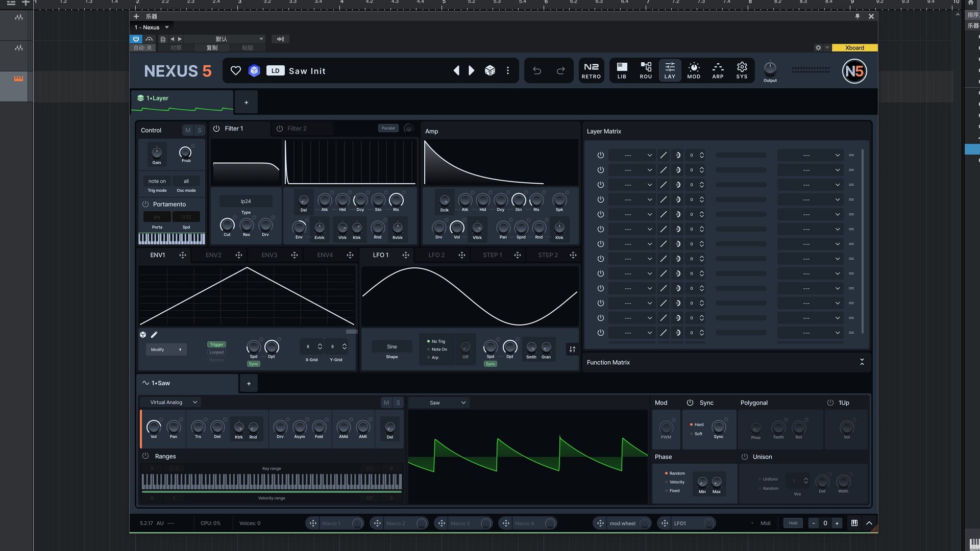Toggle the oscillator Sync power button
This screenshot has width=980, height=551.
point(690,403)
